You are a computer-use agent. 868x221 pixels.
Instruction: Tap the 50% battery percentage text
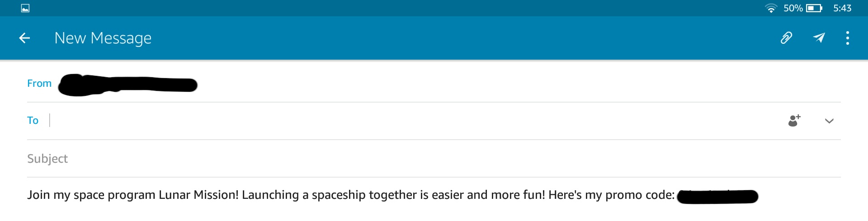[x=793, y=8]
